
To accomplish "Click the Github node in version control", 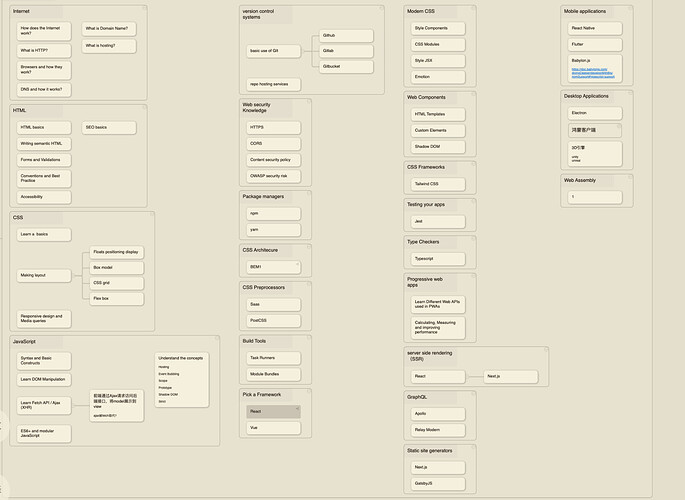I will [345, 35].
